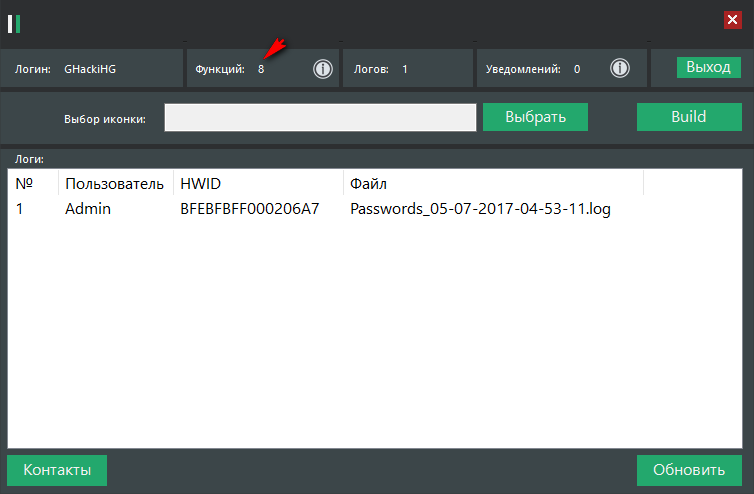Click the HWID value BFEBFBFF000206A7
Image resolution: width=754 pixels, height=494 pixels.
click(x=249, y=209)
